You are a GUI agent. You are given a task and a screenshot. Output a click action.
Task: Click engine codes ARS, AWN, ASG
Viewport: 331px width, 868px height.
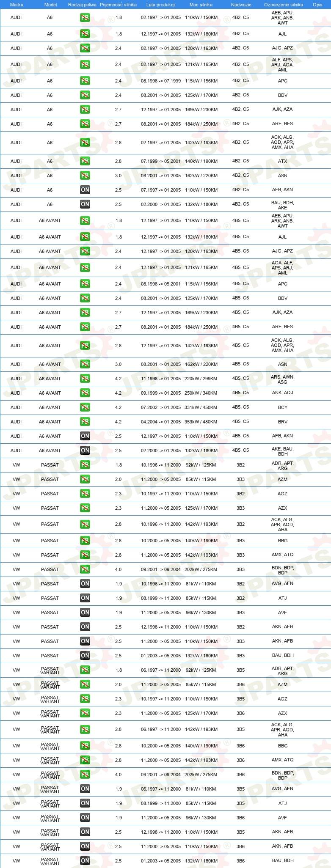click(283, 379)
